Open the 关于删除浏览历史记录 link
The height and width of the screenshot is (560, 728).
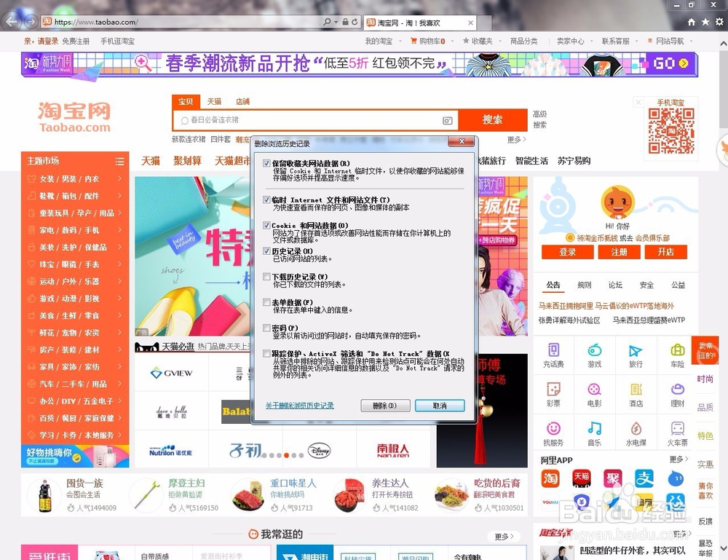click(x=299, y=406)
